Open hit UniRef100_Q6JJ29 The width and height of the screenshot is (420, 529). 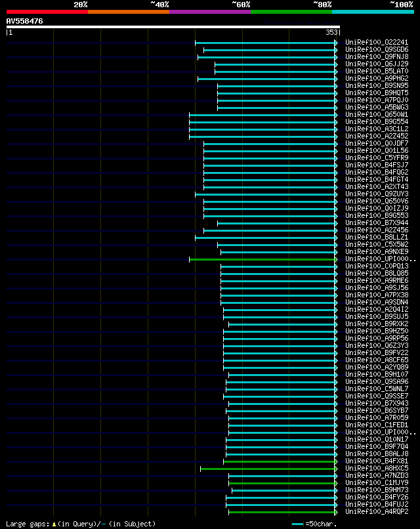pos(377,64)
